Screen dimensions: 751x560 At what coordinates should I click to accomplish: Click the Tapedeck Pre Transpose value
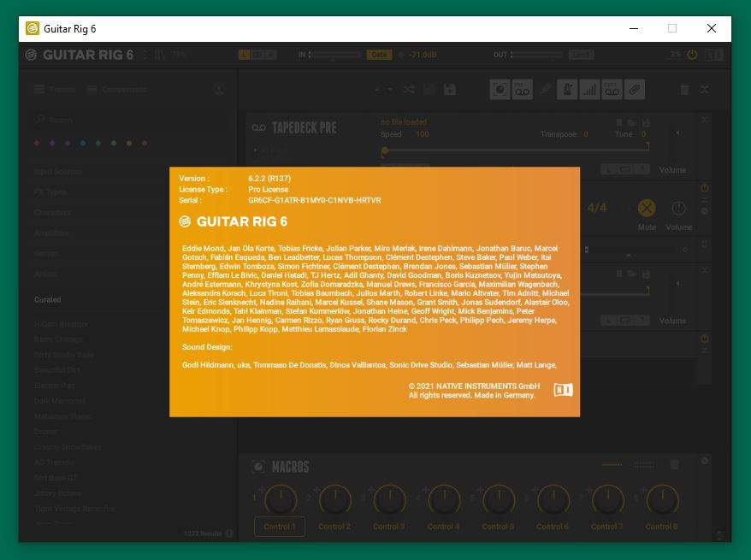(586, 134)
